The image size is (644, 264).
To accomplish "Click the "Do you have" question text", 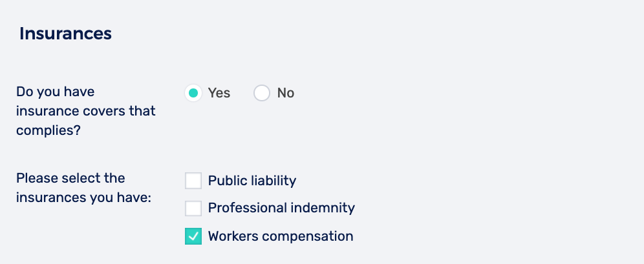I will [x=55, y=92].
